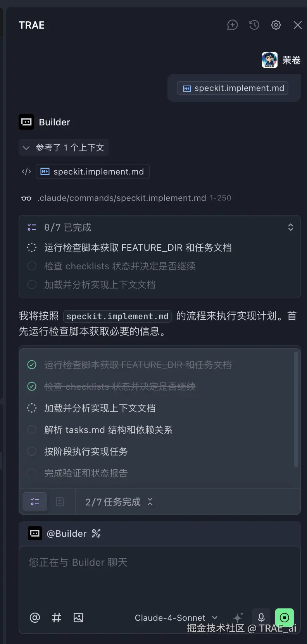This screenshot has height=644, width=307.
Task: Attach an image to the chat
Action: tap(78, 618)
